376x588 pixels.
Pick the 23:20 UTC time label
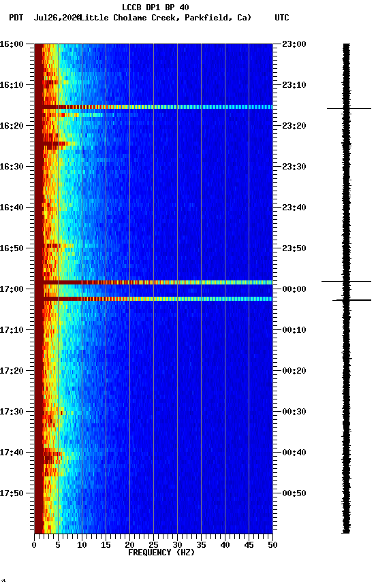294,126
